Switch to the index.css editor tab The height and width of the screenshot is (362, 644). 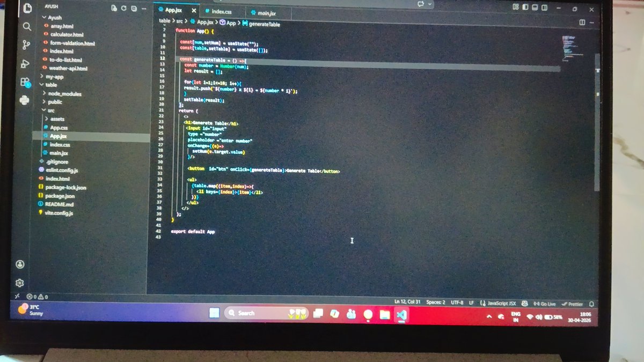click(x=222, y=11)
